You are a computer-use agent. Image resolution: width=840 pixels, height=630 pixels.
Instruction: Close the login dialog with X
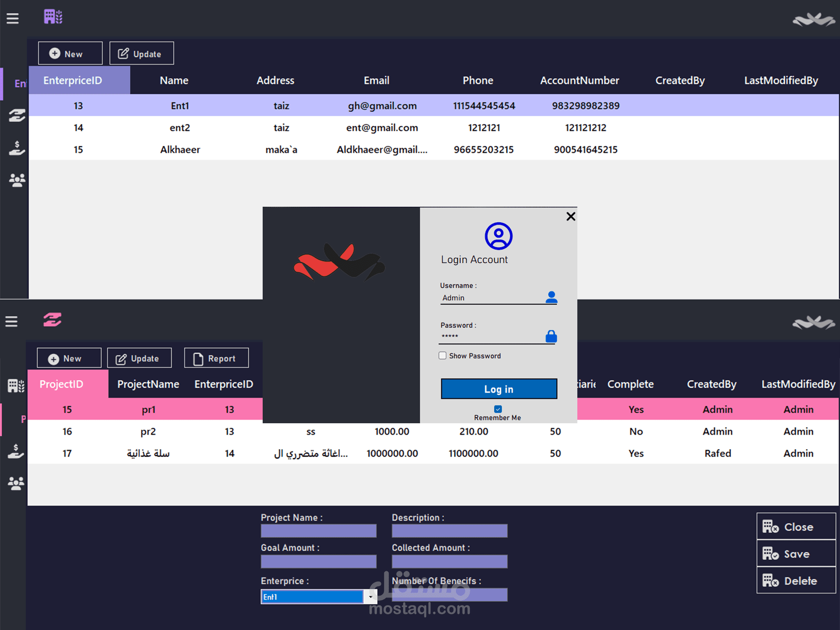[571, 217]
